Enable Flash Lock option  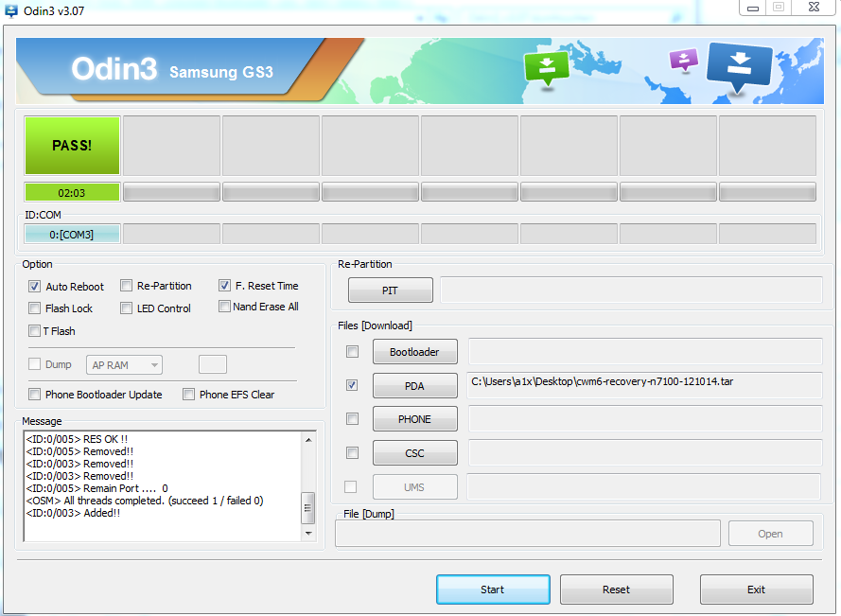click(x=34, y=308)
